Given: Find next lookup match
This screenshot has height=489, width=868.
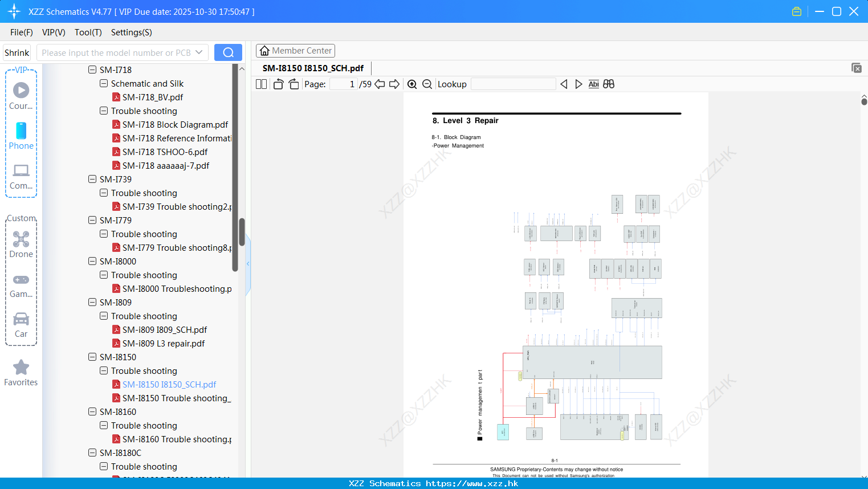Looking at the screenshot, I should click(x=578, y=84).
